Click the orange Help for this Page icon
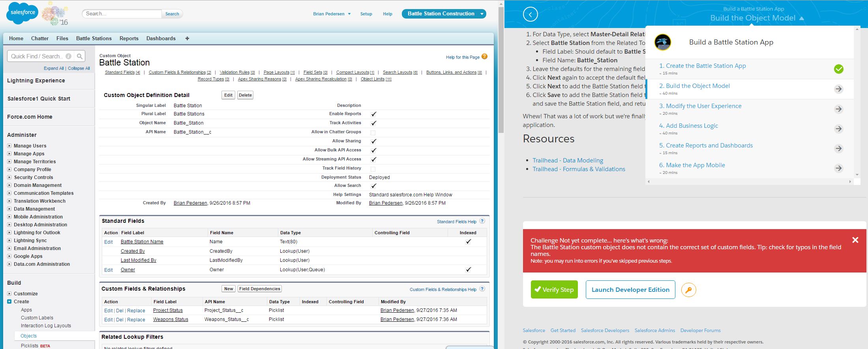The height and width of the screenshot is (349, 868). click(484, 57)
